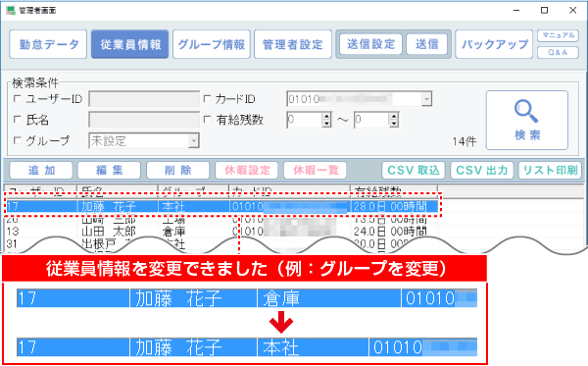The height and width of the screenshot is (366, 588).
Task: Open the マニュアル link button
Action: pyautogui.click(x=558, y=35)
